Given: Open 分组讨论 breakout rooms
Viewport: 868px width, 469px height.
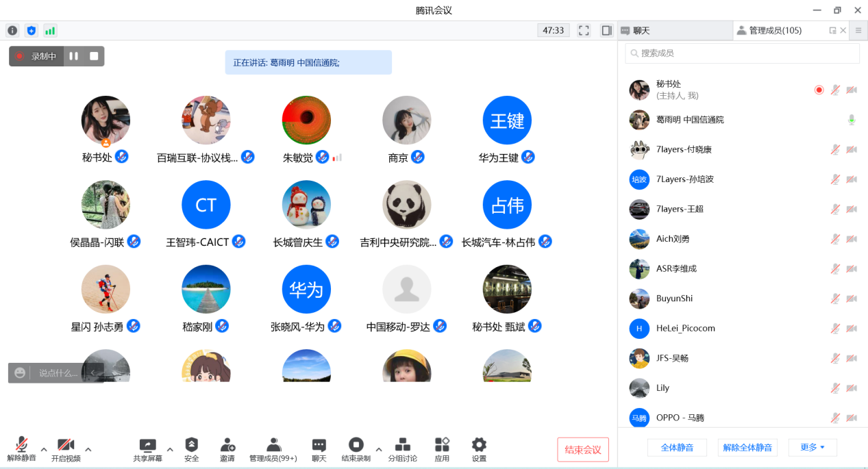Looking at the screenshot, I should coord(403,448).
